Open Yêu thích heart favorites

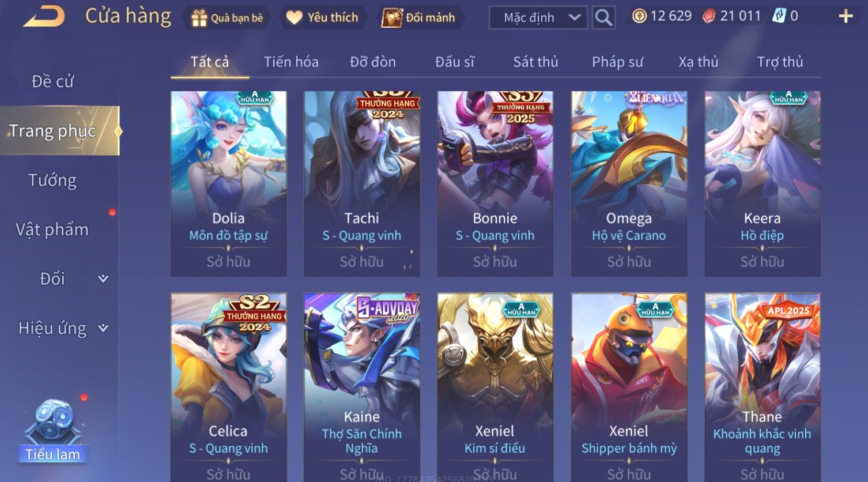[x=294, y=18]
